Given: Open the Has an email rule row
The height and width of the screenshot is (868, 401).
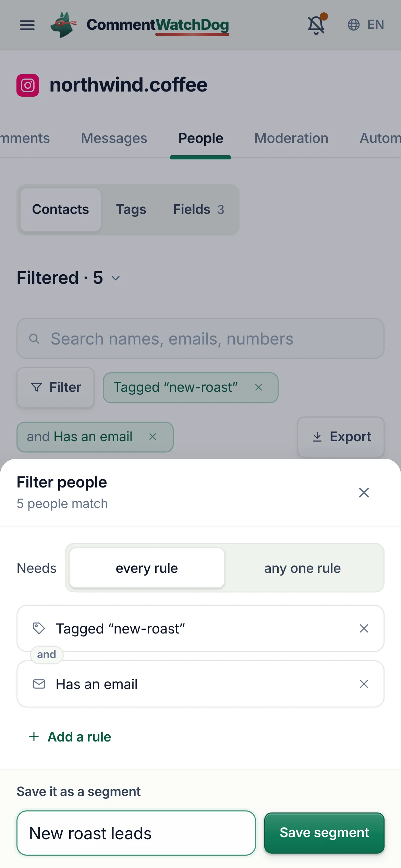Looking at the screenshot, I should 200,684.
